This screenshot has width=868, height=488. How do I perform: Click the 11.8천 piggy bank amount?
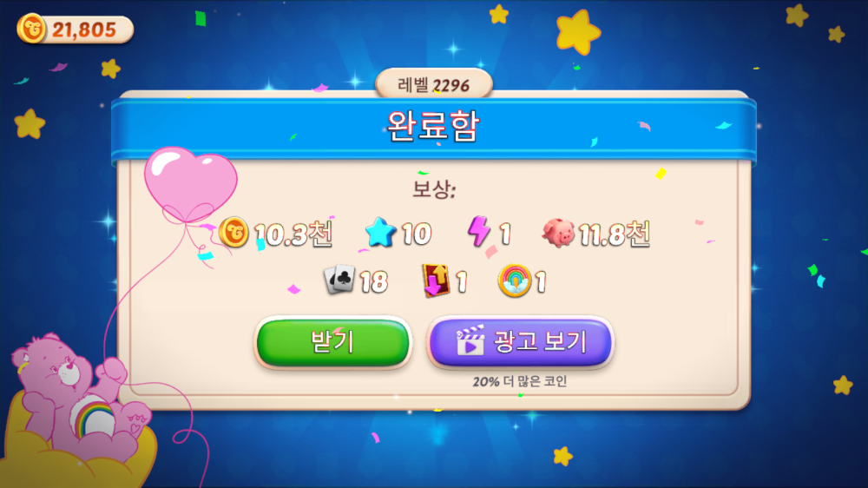tap(615, 234)
